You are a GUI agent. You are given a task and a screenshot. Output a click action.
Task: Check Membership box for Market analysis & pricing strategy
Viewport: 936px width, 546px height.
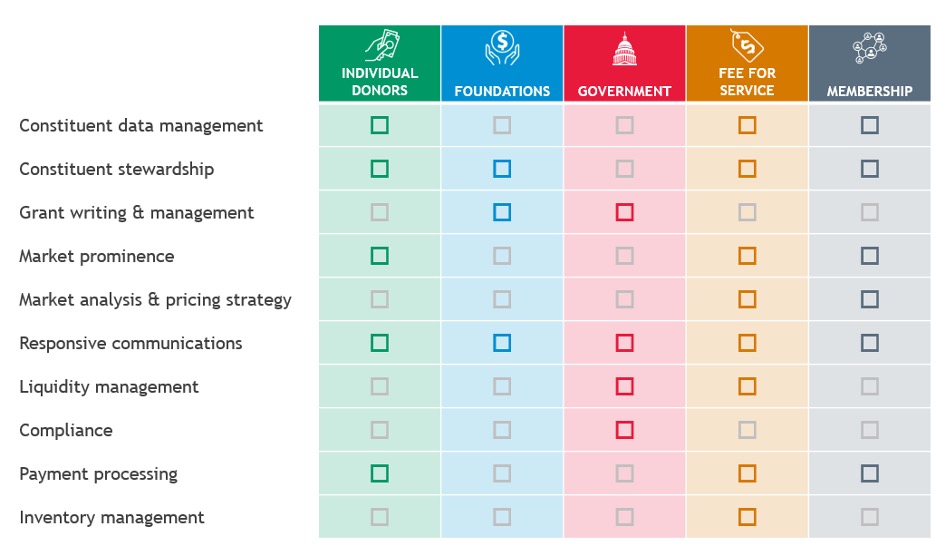tap(870, 300)
